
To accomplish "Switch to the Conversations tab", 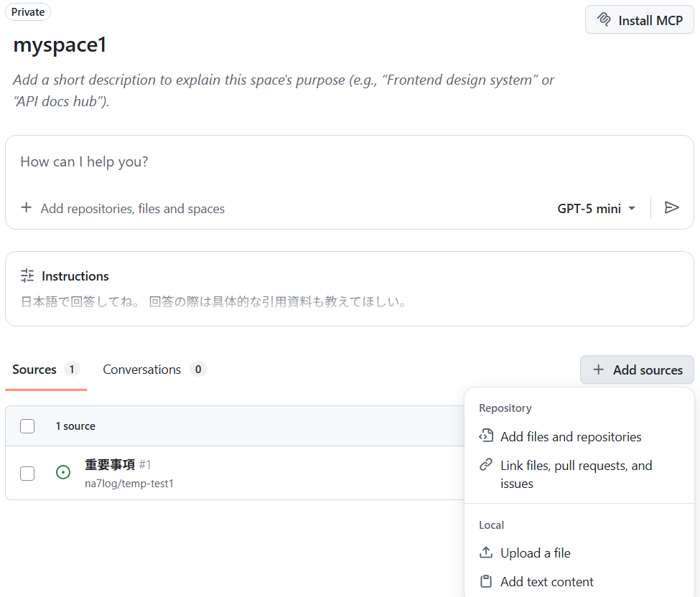I will (x=142, y=370).
